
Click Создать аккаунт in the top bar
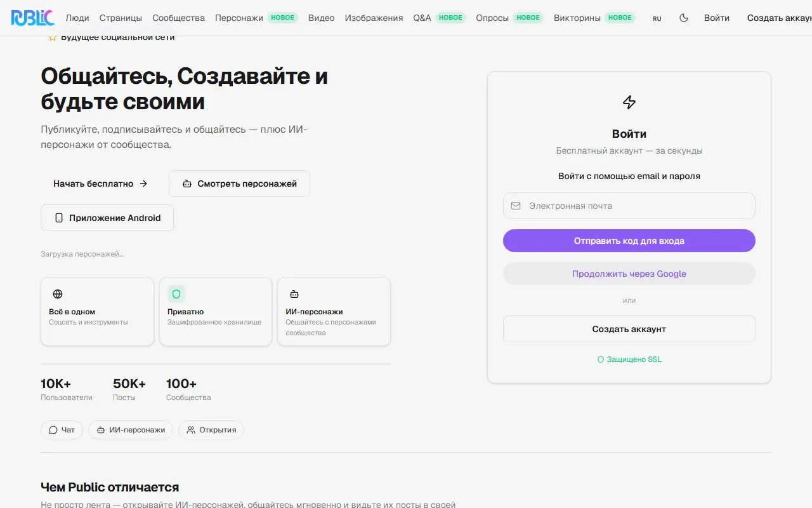tap(779, 18)
